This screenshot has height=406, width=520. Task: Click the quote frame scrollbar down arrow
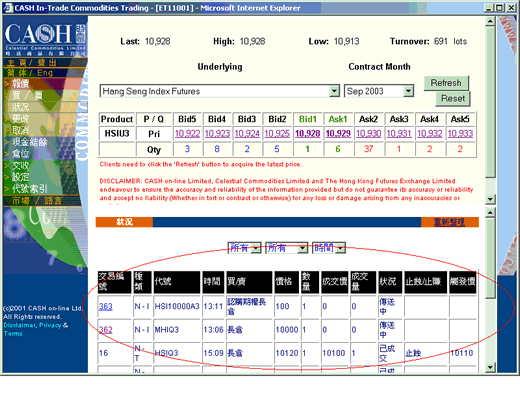tap(490, 199)
